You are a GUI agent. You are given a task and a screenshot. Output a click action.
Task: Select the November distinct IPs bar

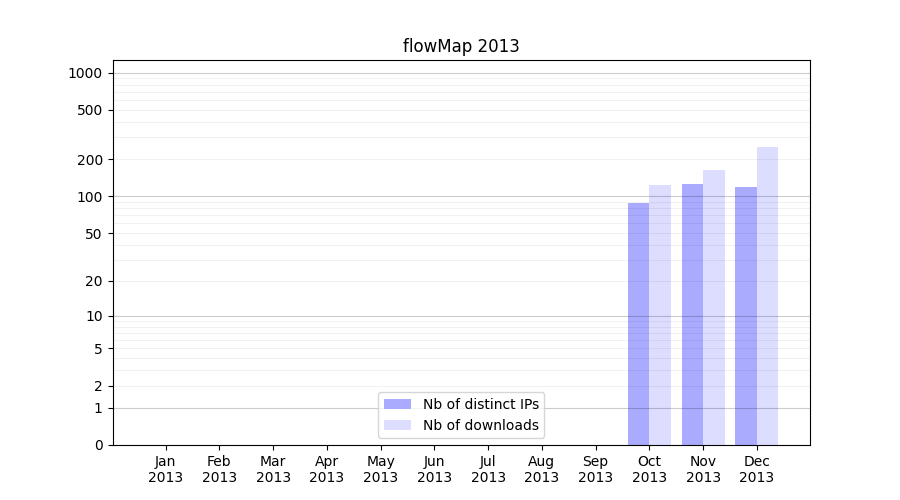(x=692, y=314)
